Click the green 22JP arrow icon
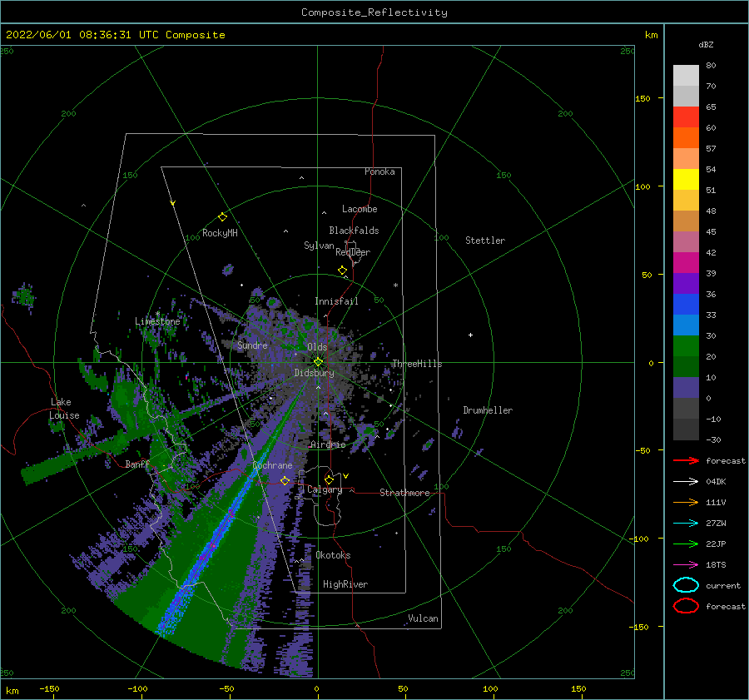This screenshot has width=749, height=700. [686, 544]
